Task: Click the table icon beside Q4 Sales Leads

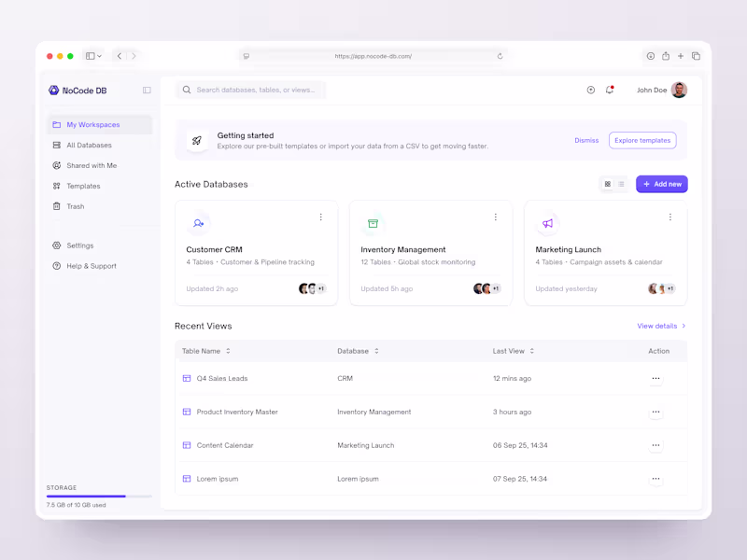Action: [x=185, y=378]
